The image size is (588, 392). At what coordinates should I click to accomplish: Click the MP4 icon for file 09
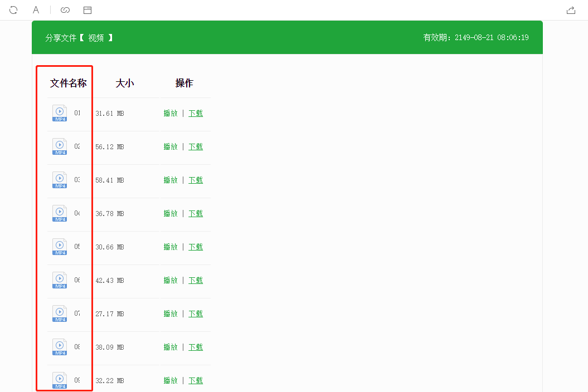(x=60, y=380)
